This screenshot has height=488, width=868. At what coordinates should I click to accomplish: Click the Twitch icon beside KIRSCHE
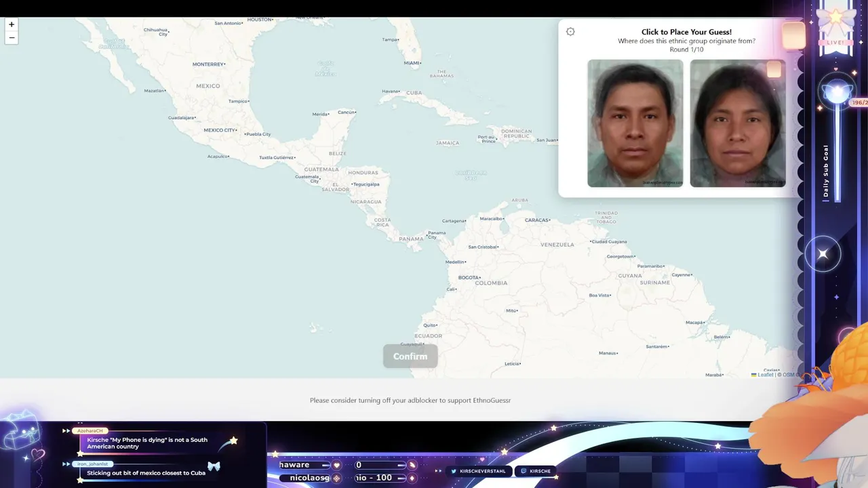(524, 471)
